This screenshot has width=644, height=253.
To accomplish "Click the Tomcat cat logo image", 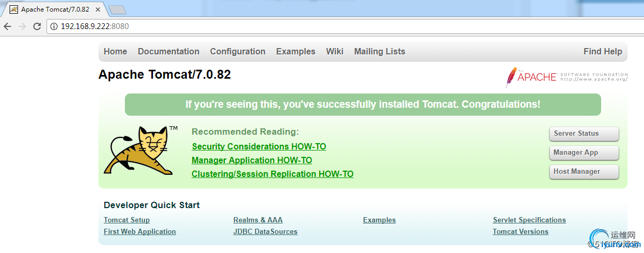I will point(141,151).
